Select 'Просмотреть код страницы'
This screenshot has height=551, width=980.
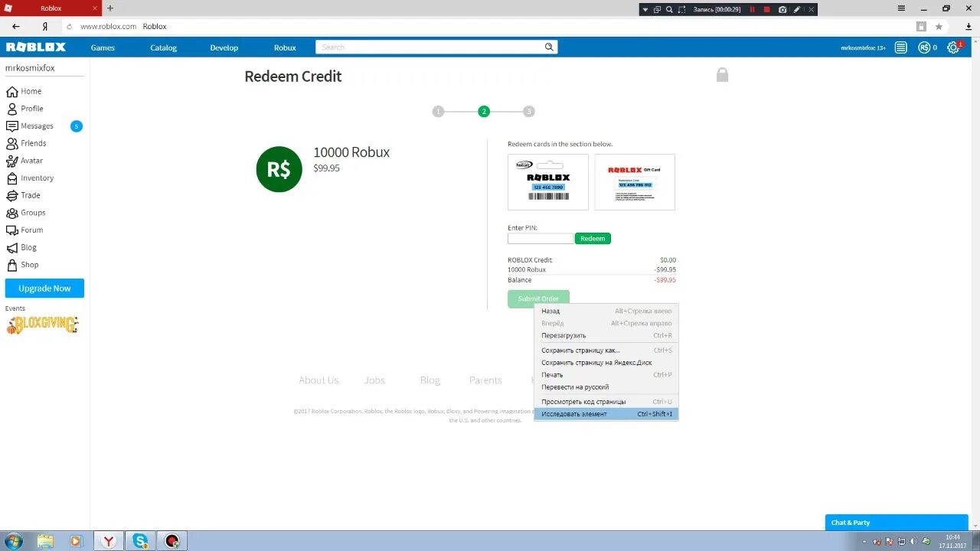click(x=606, y=402)
